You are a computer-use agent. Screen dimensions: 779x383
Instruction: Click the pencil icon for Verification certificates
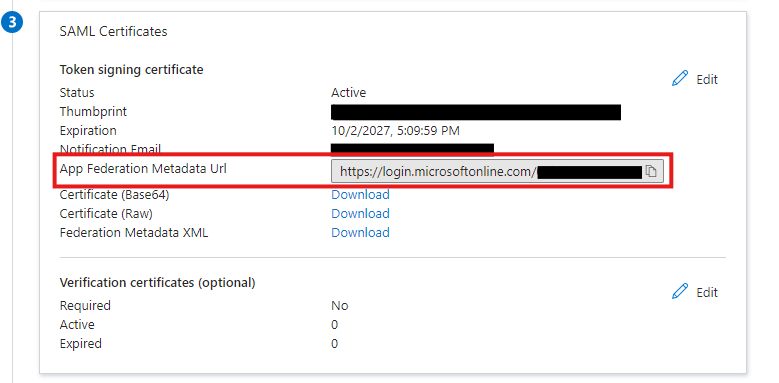coord(680,292)
